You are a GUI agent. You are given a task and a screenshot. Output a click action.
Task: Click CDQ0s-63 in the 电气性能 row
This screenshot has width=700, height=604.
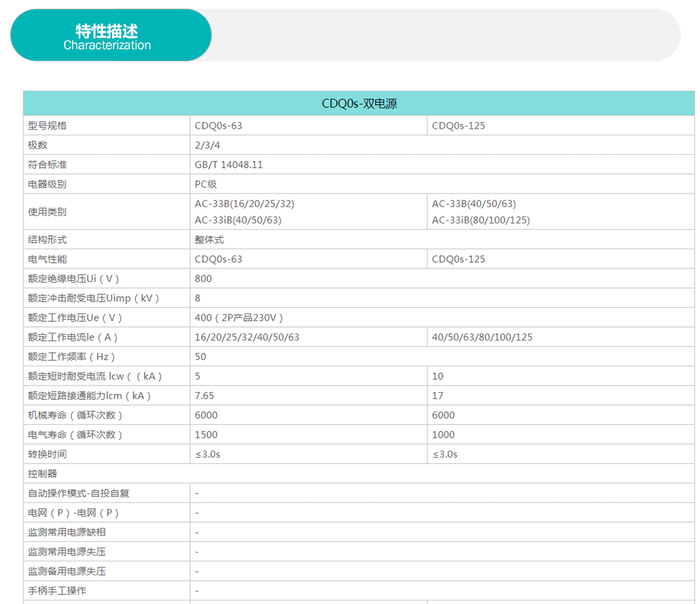(218, 259)
